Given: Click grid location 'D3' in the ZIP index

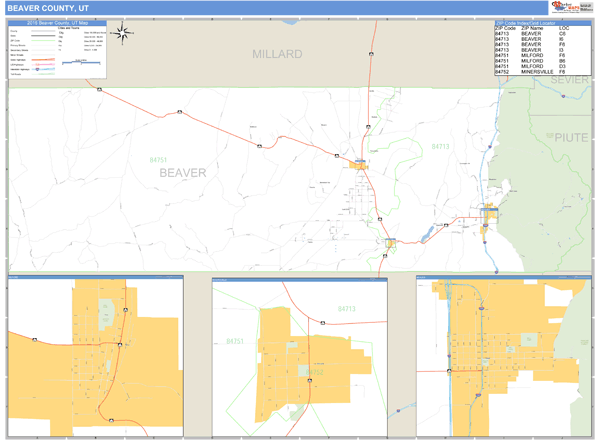Looking at the screenshot, I should pos(562,66).
